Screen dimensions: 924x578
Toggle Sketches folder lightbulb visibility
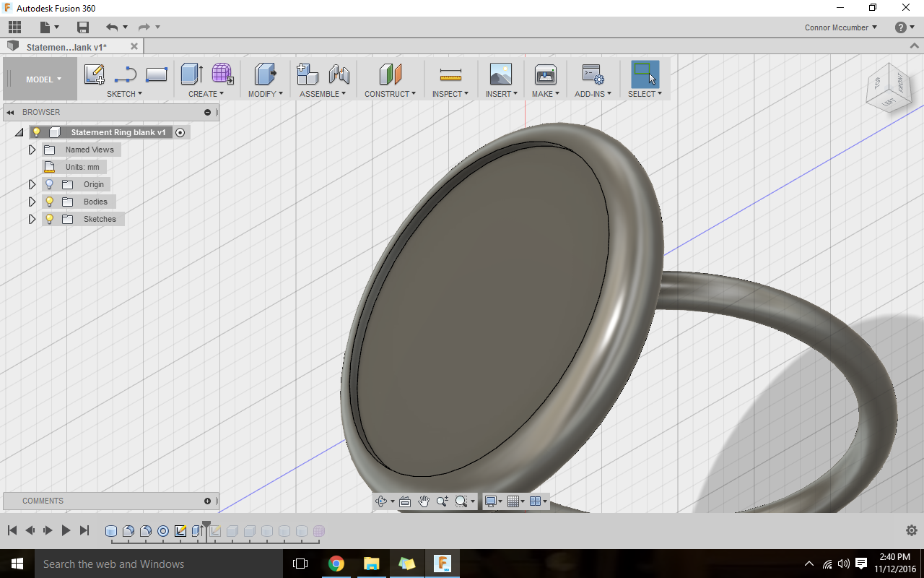pos(49,219)
